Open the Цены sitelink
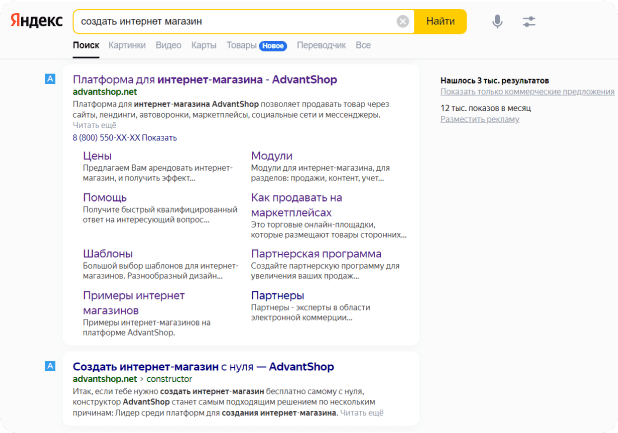Image resolution: width=618 pixels, height=433 pixels. pyautogui.click(x=97, y=156)
